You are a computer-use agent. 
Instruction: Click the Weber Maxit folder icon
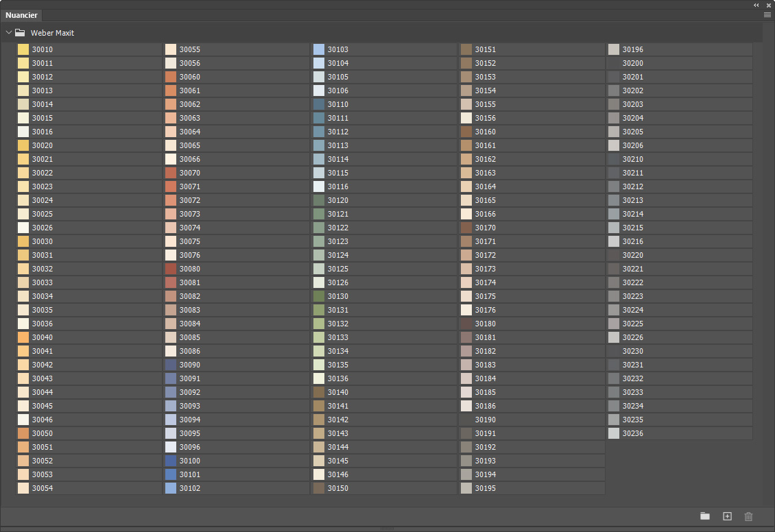[20, 33]
